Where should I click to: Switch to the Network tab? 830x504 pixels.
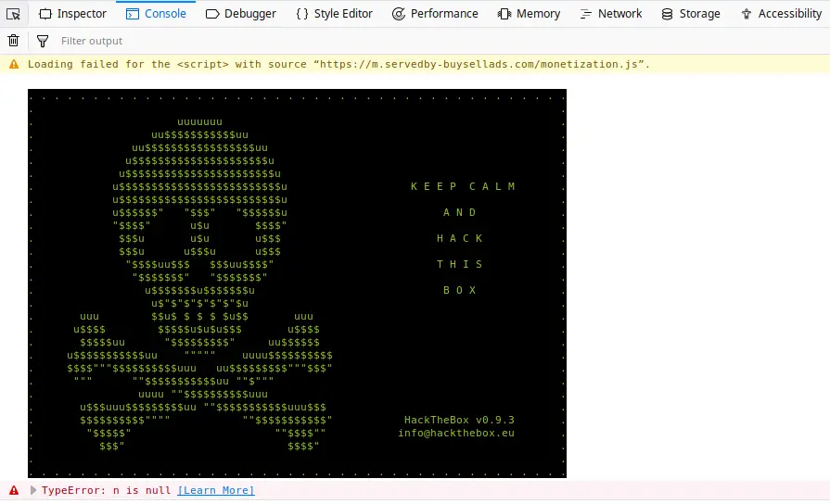click(x=611, y=14)
